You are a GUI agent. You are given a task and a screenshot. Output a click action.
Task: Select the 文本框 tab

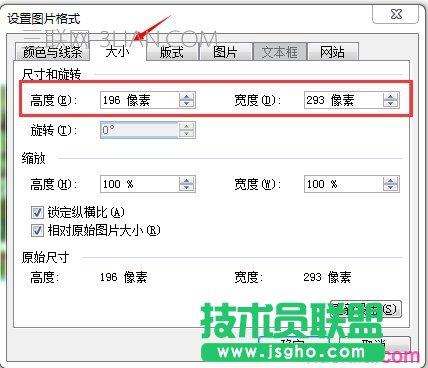click(x=279, y=52)
